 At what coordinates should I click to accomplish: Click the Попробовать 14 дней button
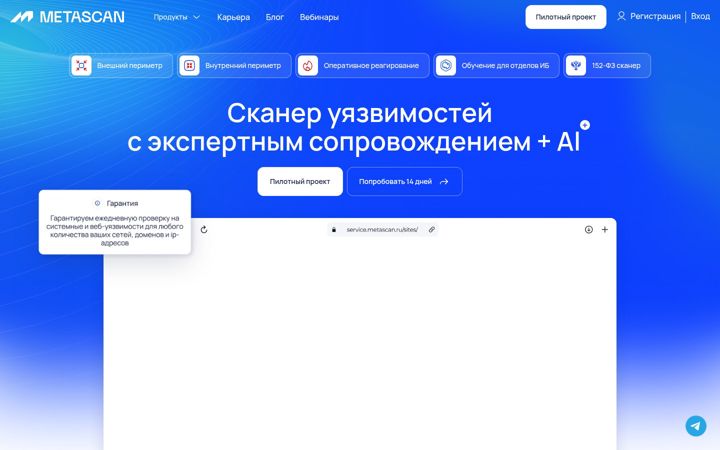pos(405,181)
